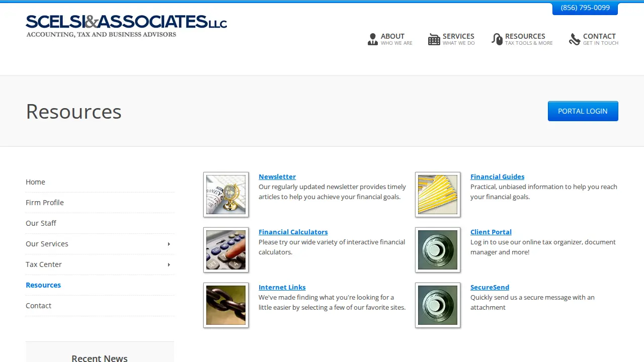644x362 pixels.
Task: Click the Scelsi & Associates LLC logo
Action: 126,26
